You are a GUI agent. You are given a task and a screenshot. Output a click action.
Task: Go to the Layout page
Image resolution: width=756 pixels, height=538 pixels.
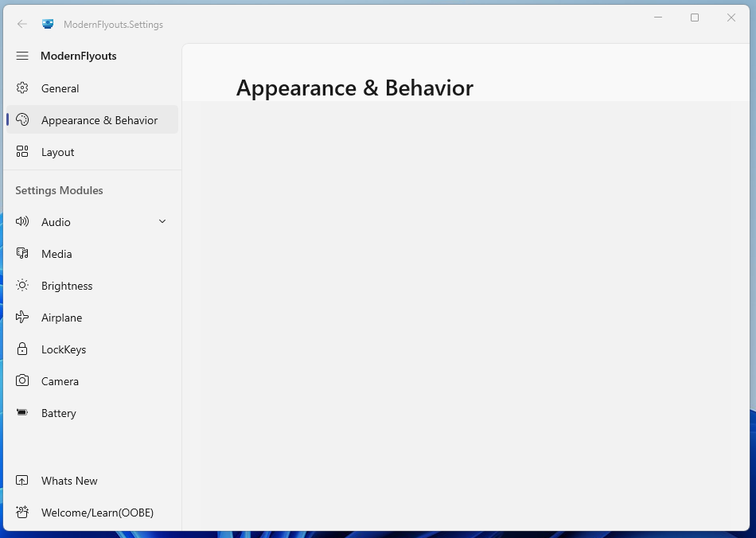(92, 152)
